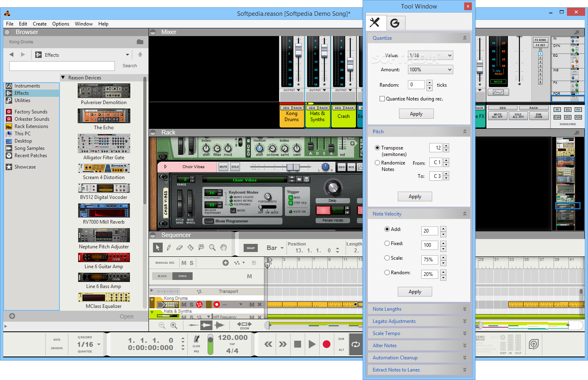Click Apply in the Note Velocity section
The width and height of the screenshot is (588, 380).
point(415,292)
